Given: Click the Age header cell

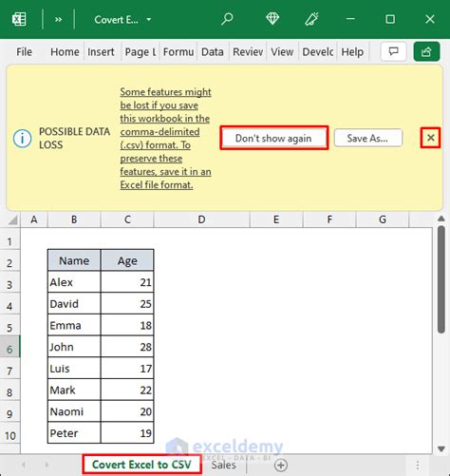Looking at the screenshot, I should click(127, 260).
